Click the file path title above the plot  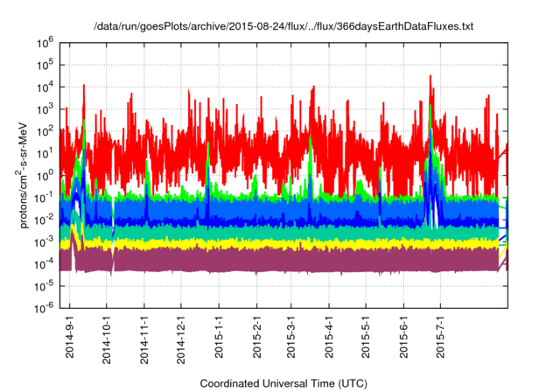click(x=283, y=27)
